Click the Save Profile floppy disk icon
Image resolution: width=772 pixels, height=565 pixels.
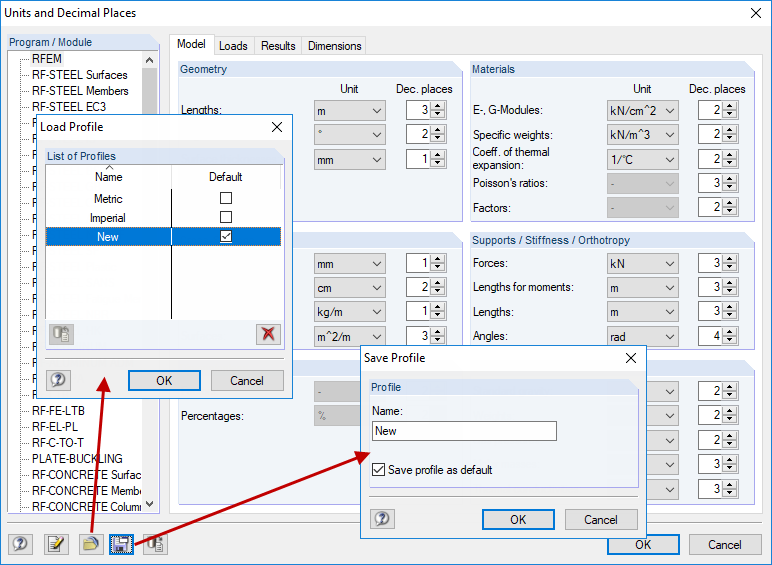pos(121,544)
